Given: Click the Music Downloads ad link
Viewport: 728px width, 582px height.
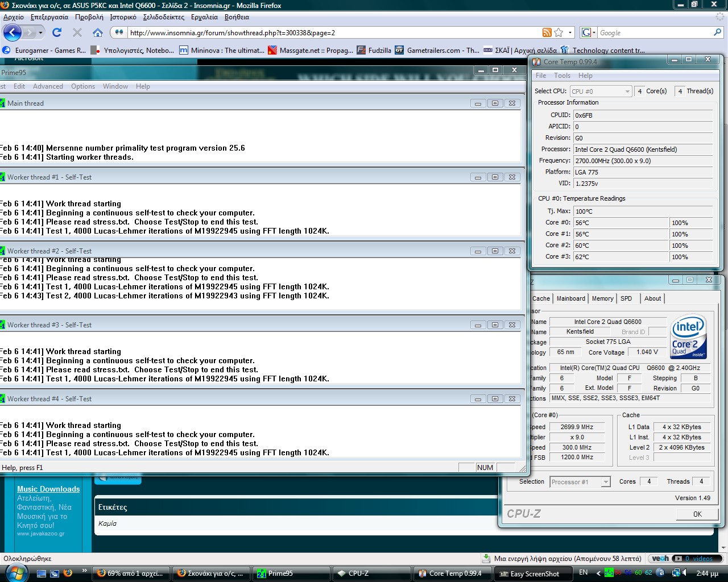Looking at the screenshot, I should [48, 489].
